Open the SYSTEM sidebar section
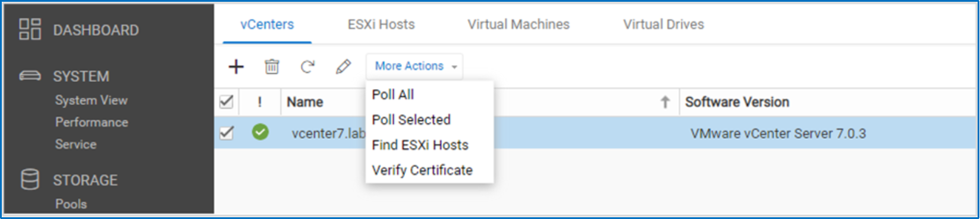Screen dimensions: 980x219 [81, 76]
